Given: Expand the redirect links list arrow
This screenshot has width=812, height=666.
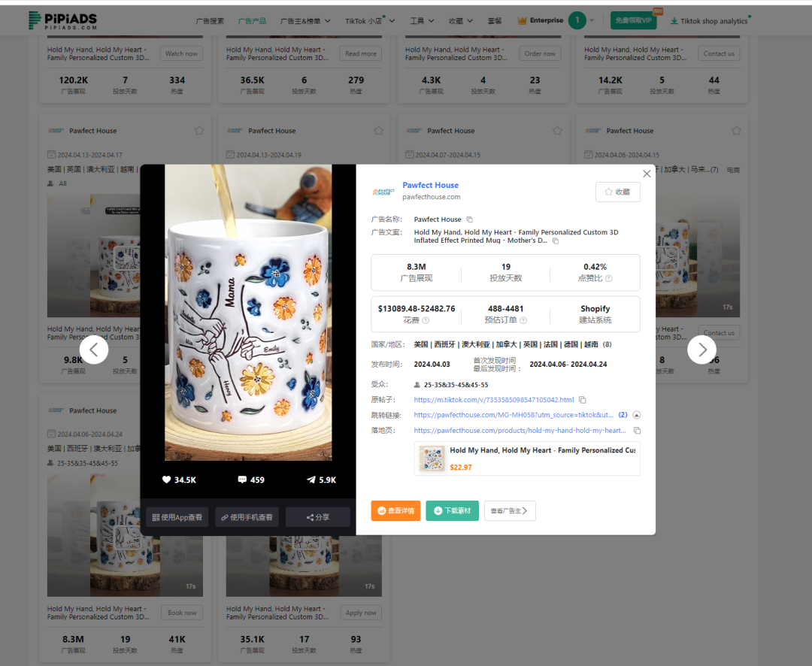Looking at the screenshot, I should (637, 415).
